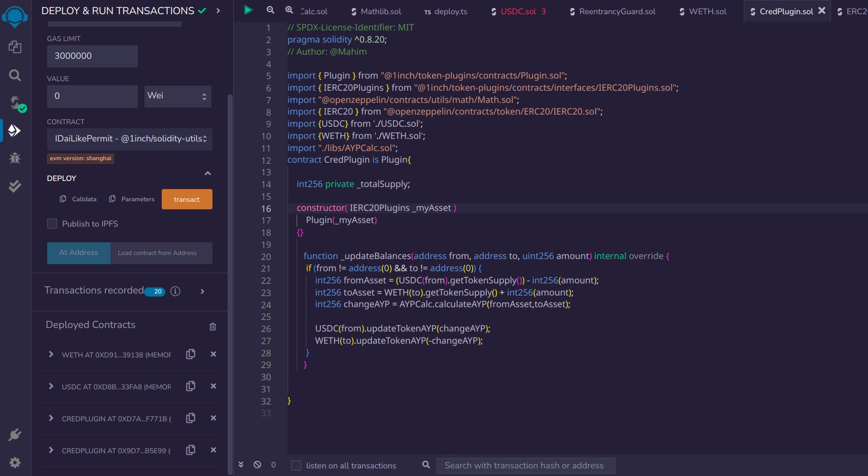
Task: Collapse the Deploy & Run side panel arrow
Action: [x=218, y=11]
